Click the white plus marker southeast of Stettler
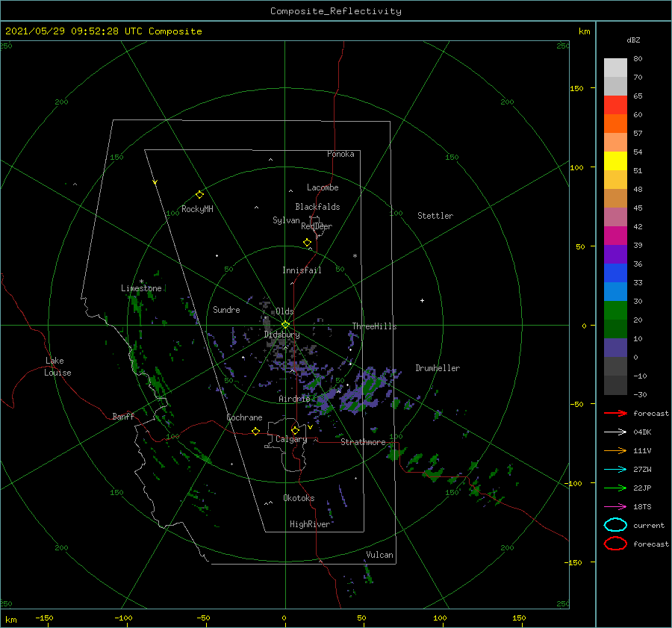672x628 pixels. click(x=422, y=300)
